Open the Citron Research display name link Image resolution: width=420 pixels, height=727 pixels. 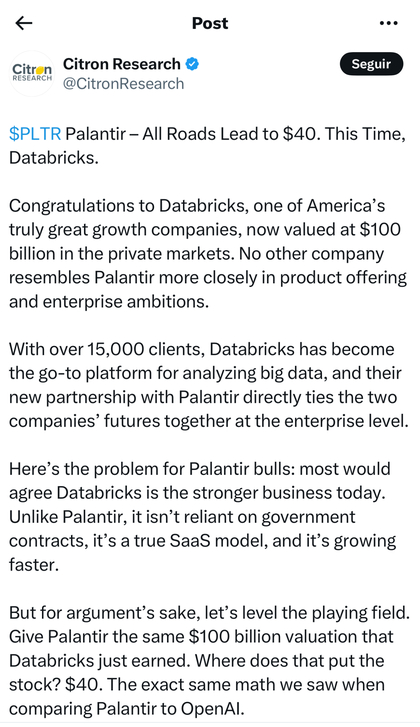pos(121,64)
